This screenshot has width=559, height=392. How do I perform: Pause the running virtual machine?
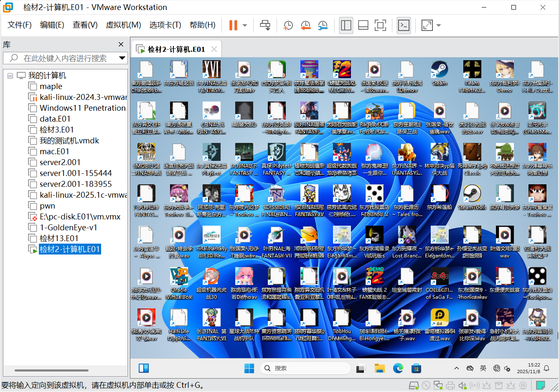click(233, 25)
